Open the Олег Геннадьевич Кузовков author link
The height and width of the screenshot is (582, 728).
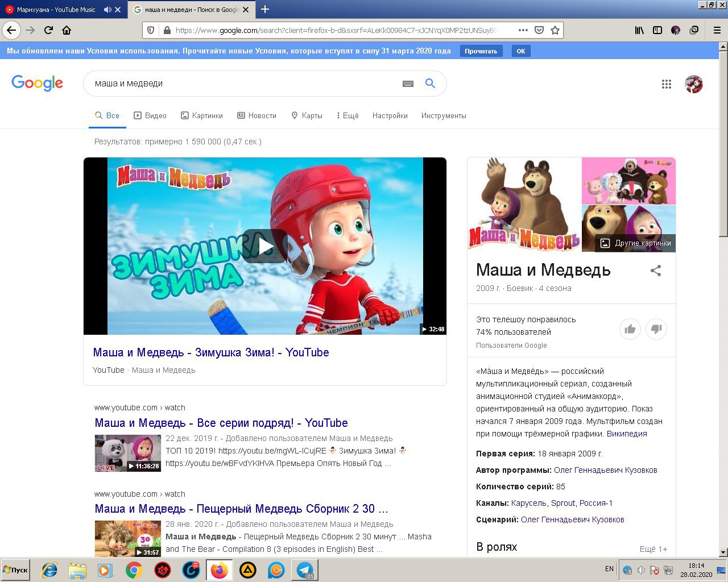click(605, 470)
